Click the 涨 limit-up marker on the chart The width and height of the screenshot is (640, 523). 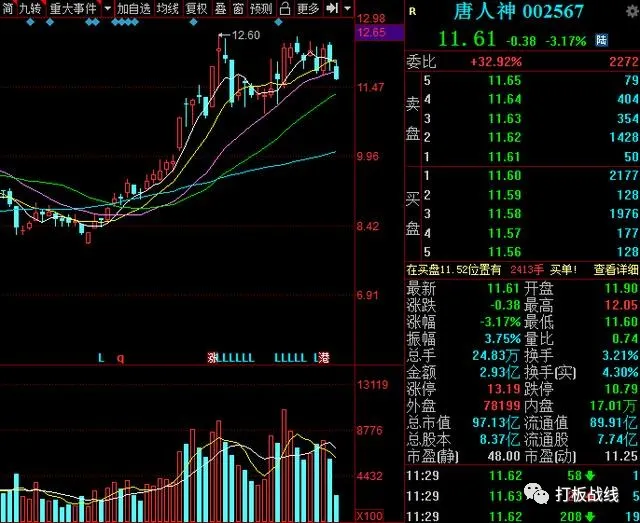[x=212, y=358]
